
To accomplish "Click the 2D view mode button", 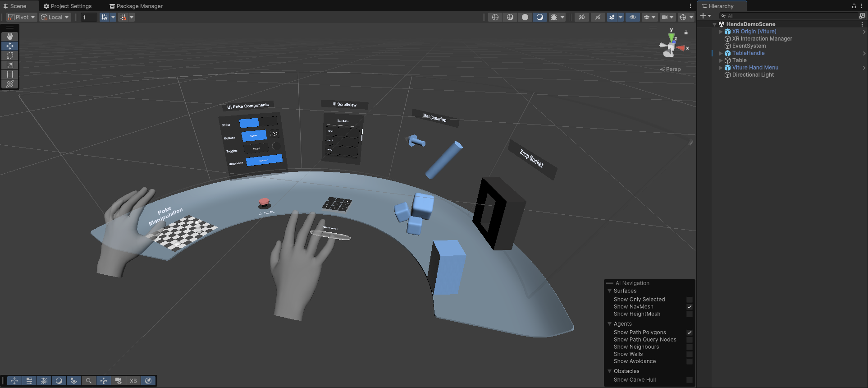I will (x=582, y=17).
